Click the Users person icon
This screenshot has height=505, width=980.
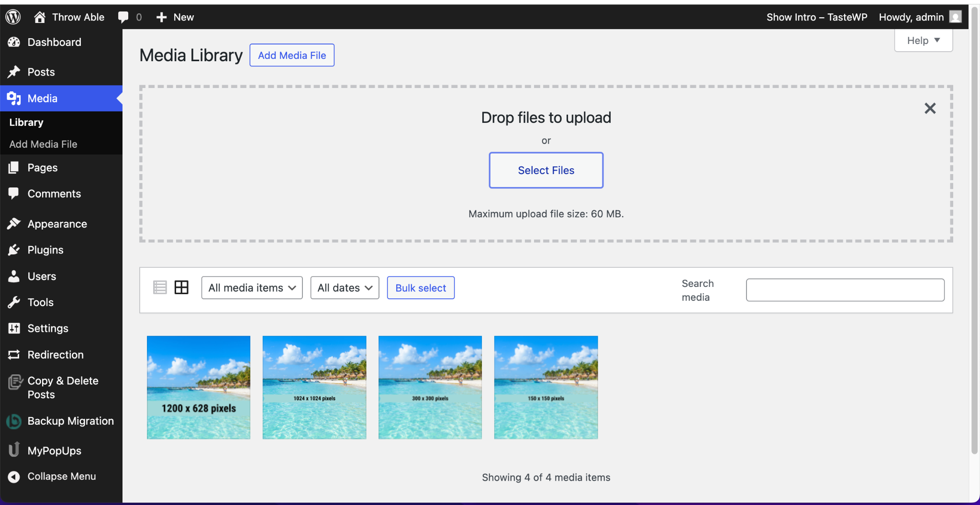14,276
